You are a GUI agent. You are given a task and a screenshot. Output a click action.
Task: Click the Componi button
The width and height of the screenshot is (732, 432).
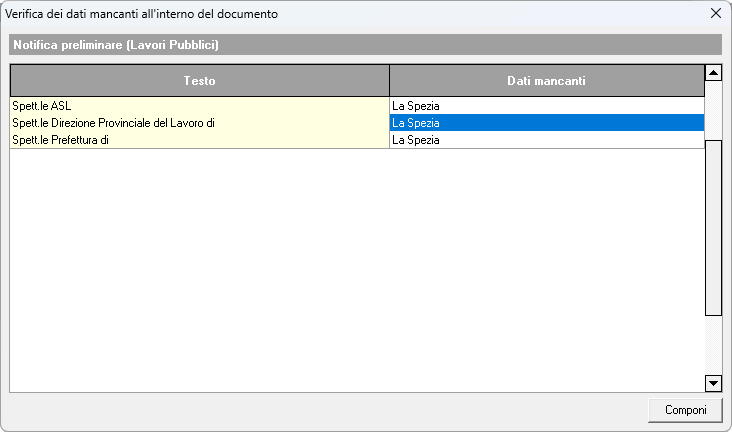click(685, 410)
